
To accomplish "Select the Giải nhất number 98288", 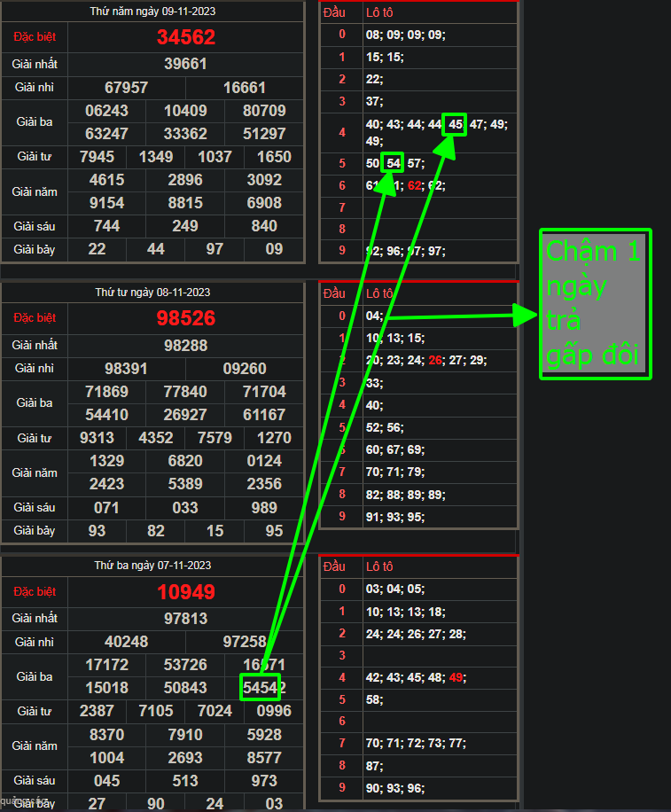I will pyautogui.click(x=186, y=345).
